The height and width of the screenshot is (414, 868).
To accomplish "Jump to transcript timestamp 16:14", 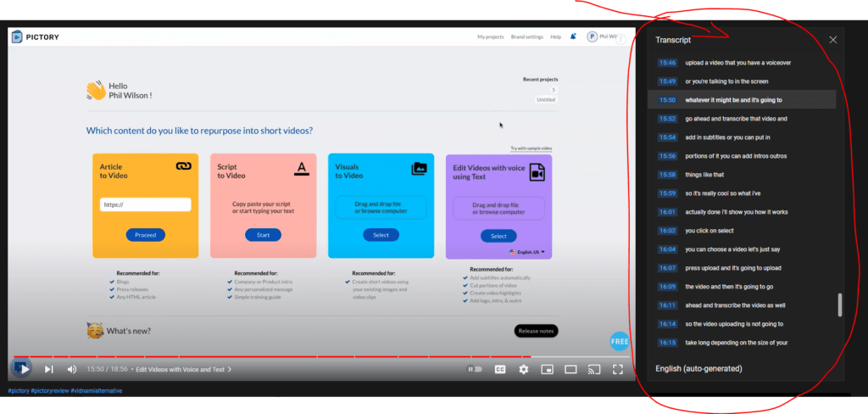I will coord(667,324).
